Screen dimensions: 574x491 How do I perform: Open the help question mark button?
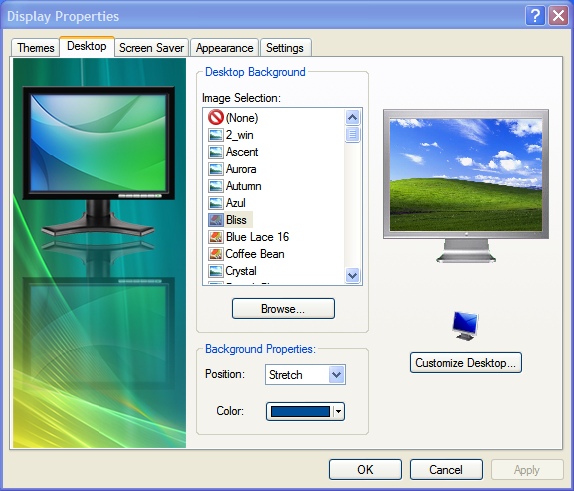point(535,16)
